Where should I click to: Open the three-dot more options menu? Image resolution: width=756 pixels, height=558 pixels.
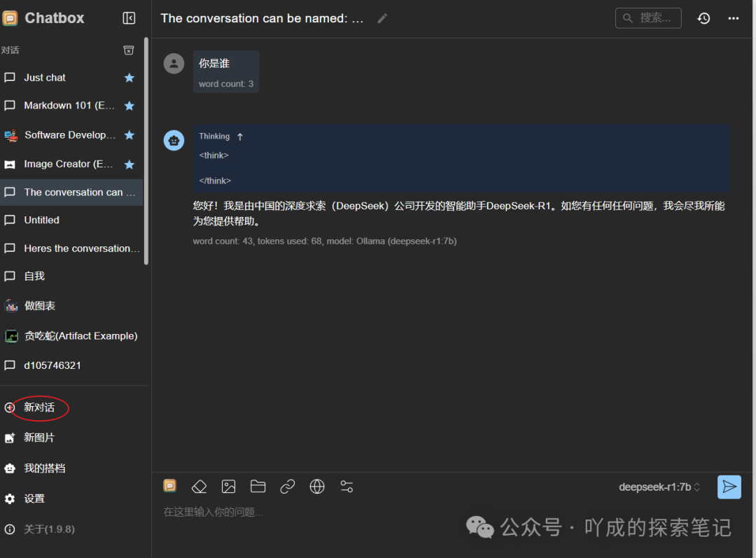[734, 18]
